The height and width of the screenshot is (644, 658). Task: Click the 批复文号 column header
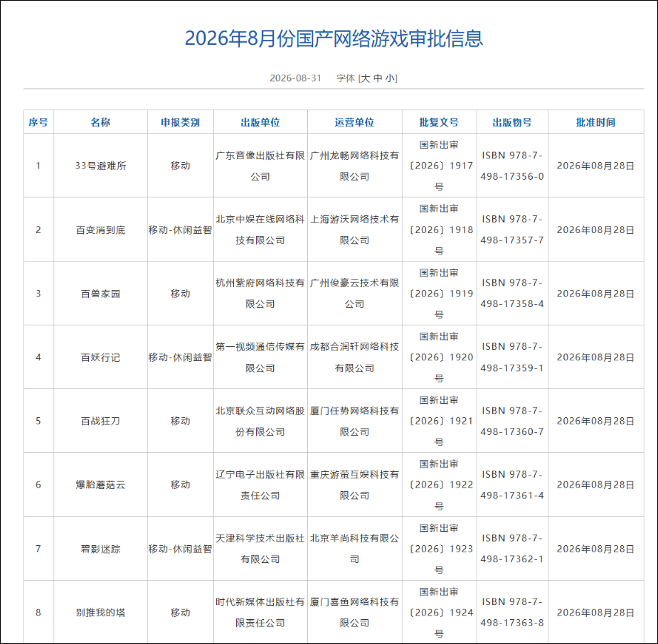[x=439, y=122]
